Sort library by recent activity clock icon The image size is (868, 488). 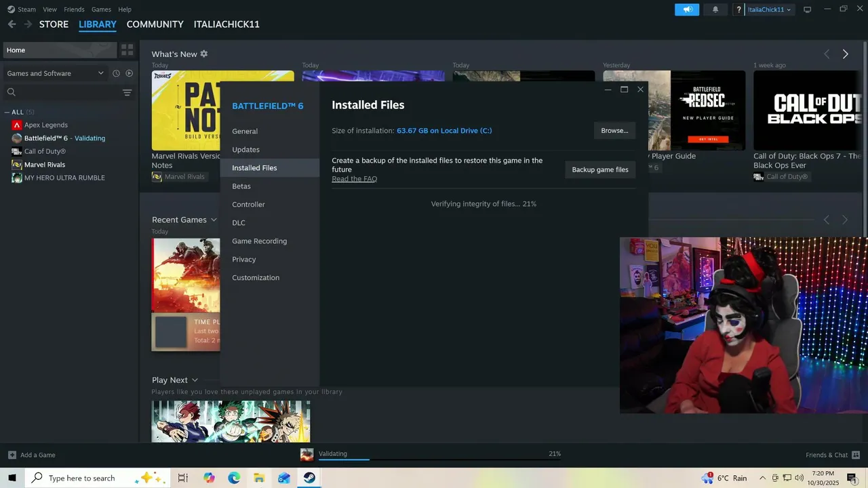click(116, 73)
